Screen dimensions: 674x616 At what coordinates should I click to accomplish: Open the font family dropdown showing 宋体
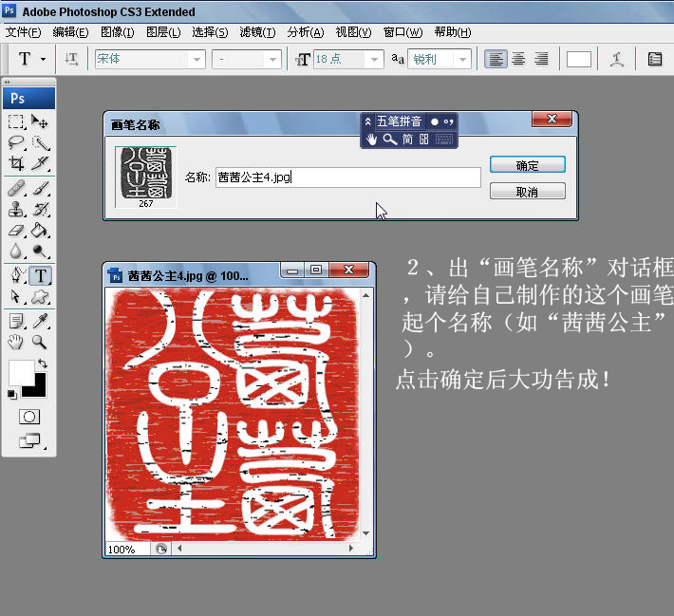pos(197,59)
